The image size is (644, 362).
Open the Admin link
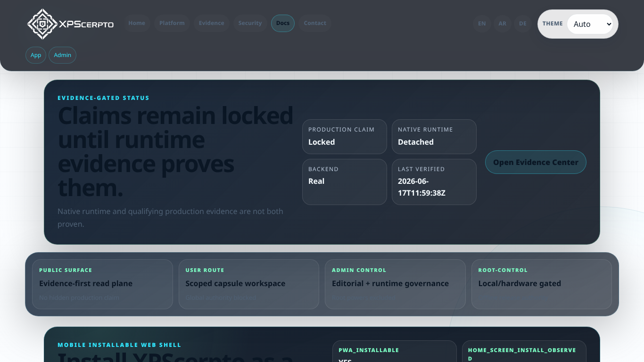pos(62,55)
